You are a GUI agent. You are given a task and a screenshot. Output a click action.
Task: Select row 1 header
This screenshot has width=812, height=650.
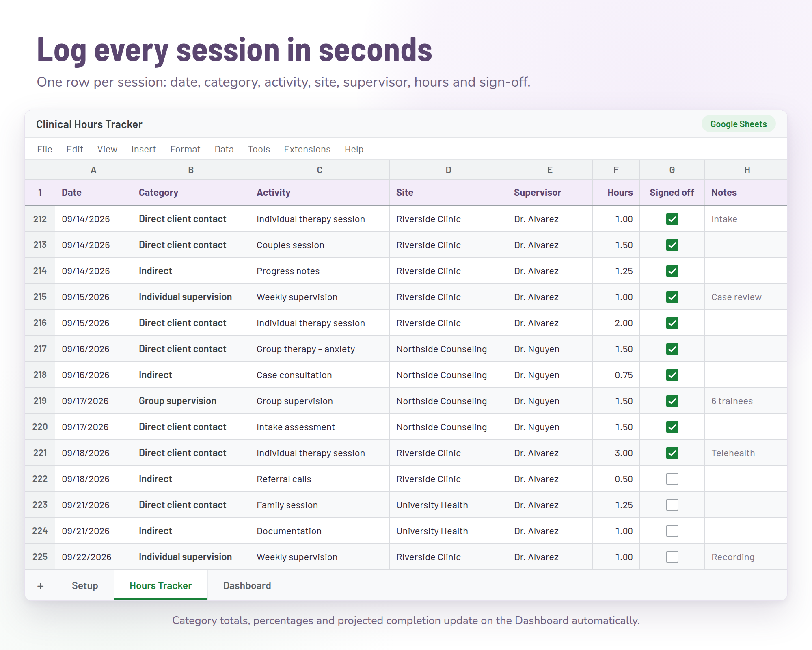pyautogui.click(x=40, y=193)
